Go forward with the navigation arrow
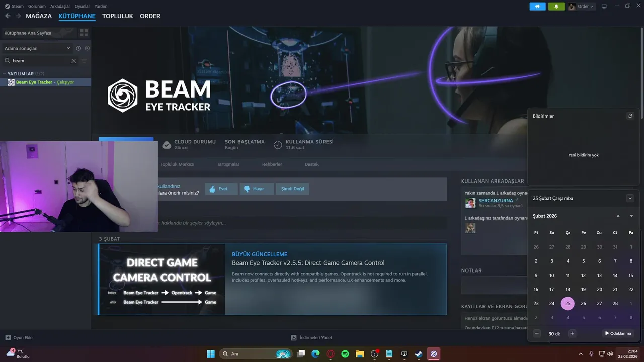The width and height of the screenshot is (644, 362). [18, 16]
